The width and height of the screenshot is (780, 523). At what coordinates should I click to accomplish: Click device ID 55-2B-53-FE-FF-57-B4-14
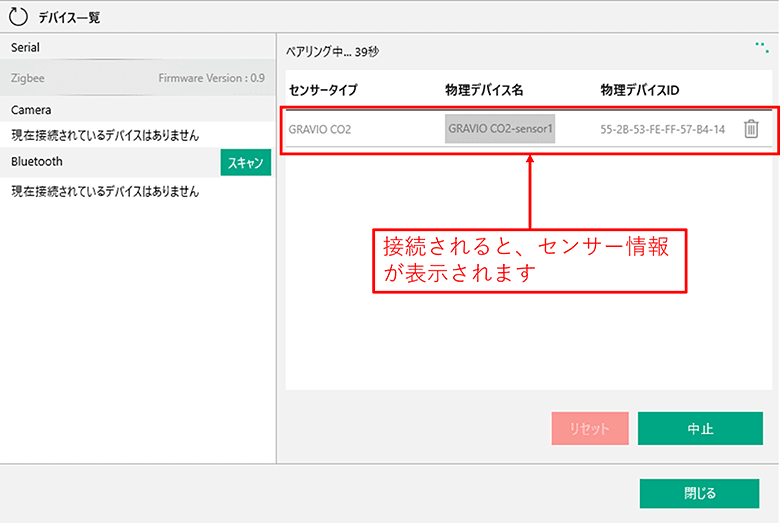662,129
